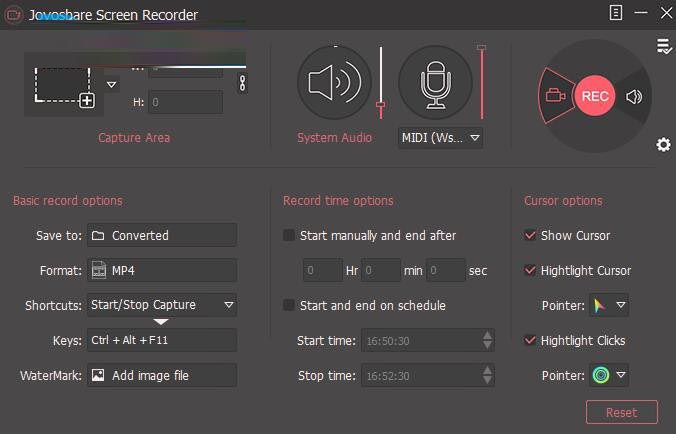Click the Reset button
Image resolution: width=676 pixels, height=434 pixels.
point(622,412)
